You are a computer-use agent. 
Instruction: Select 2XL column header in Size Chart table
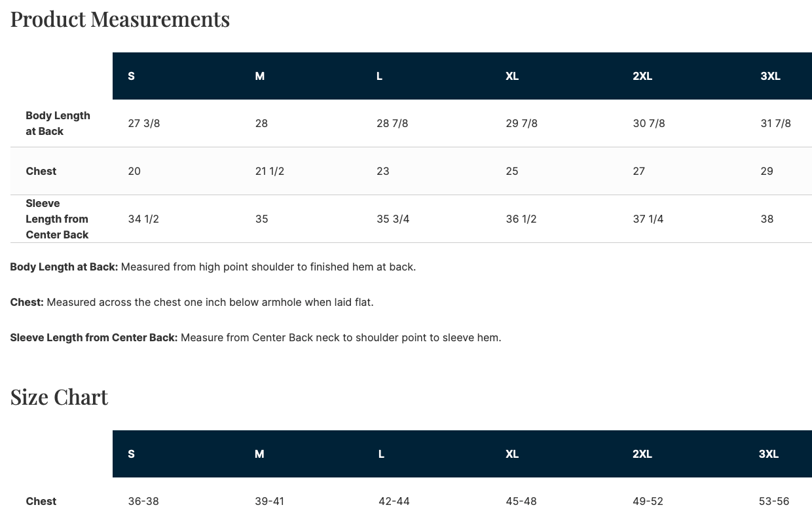coord(642,454)
